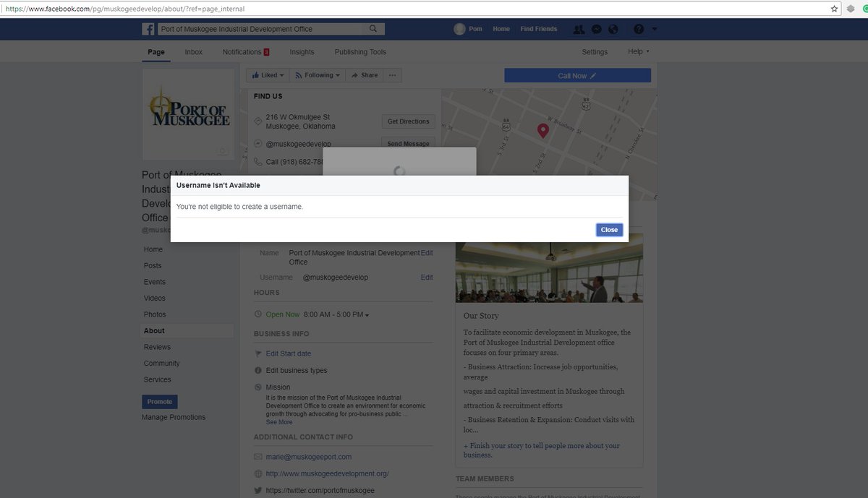868x498 pixels.
Task: Click Finish your story link
Action: pyautogui.click(x=542, y=450)
